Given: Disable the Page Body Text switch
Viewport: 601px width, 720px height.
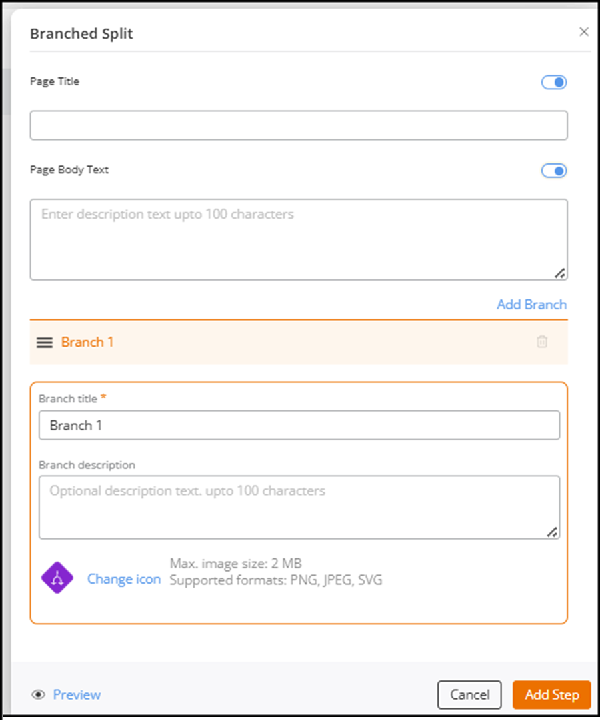Looking at the screenshot, I should (554, 170).
